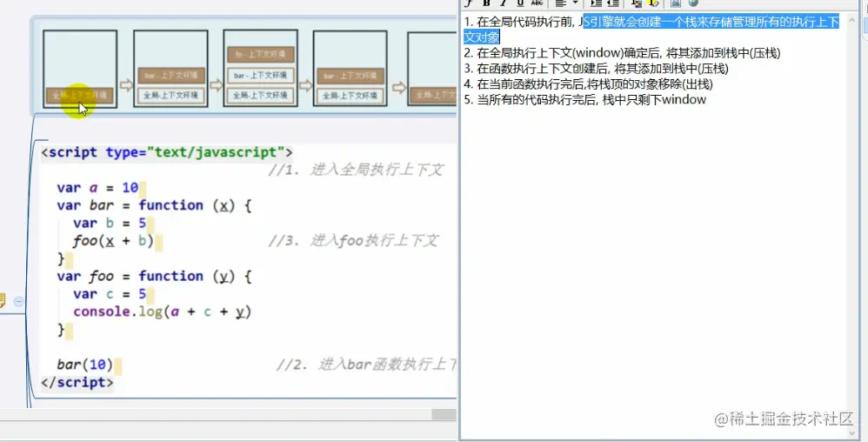
Task: Click code line var a = 10
Action: (97, 188)
